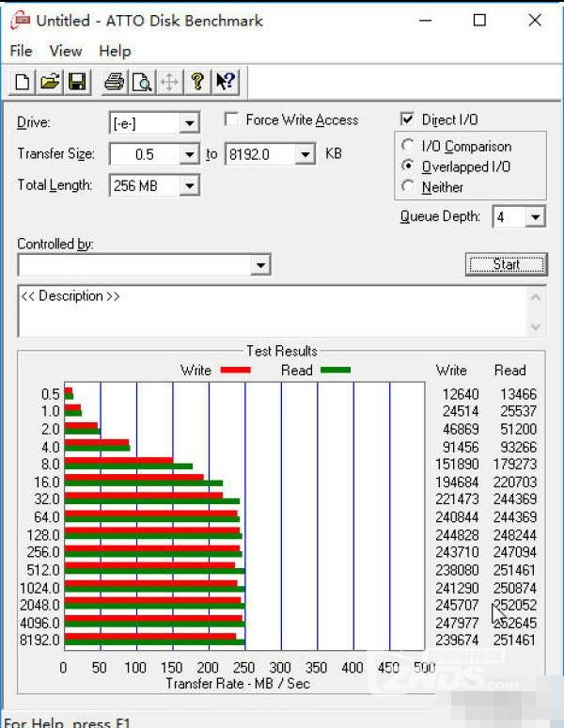
Task: Expand the Queue Depth dropdown
Action: (535, 217)
